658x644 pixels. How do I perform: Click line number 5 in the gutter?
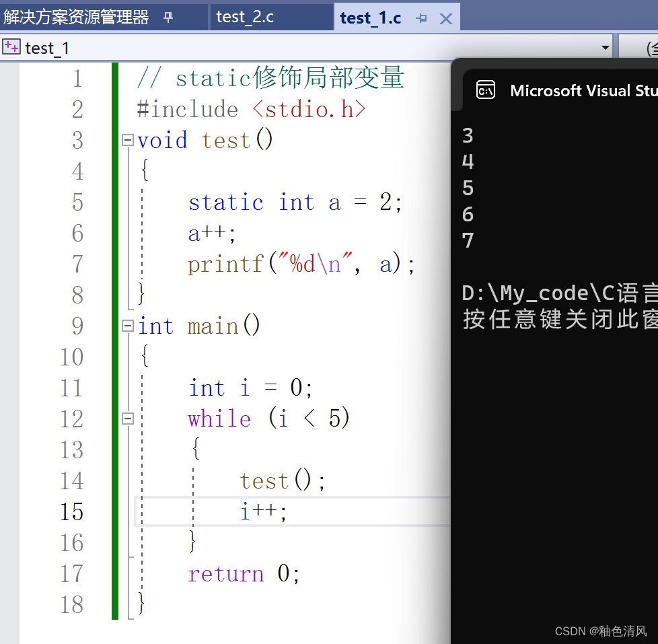77,203
